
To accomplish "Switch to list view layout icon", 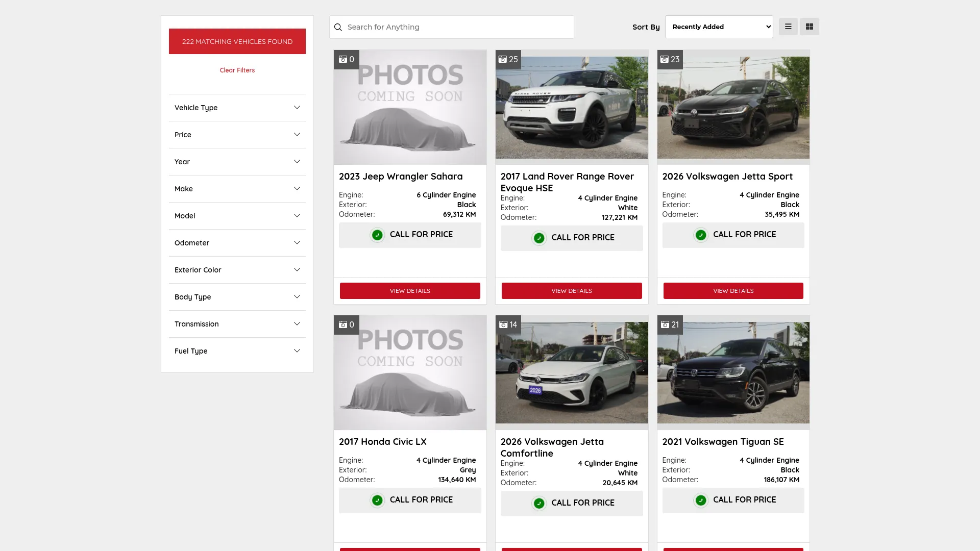I will tap(788, 27).
